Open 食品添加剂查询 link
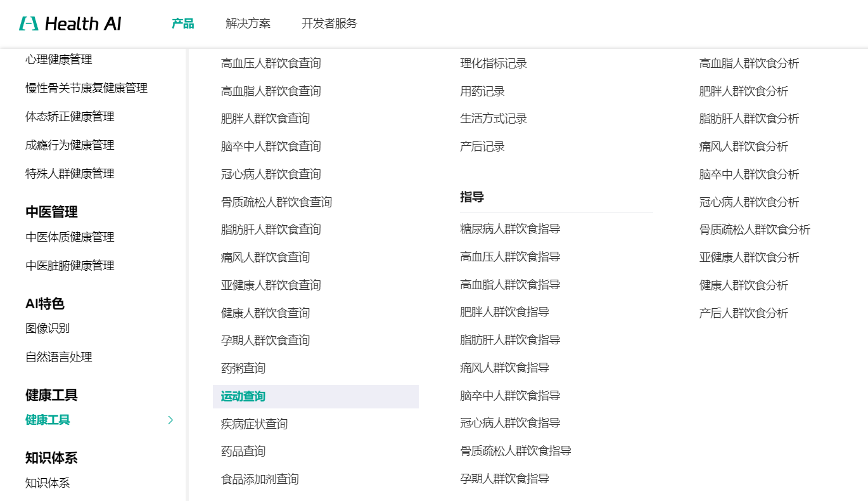 pos(260,479)
